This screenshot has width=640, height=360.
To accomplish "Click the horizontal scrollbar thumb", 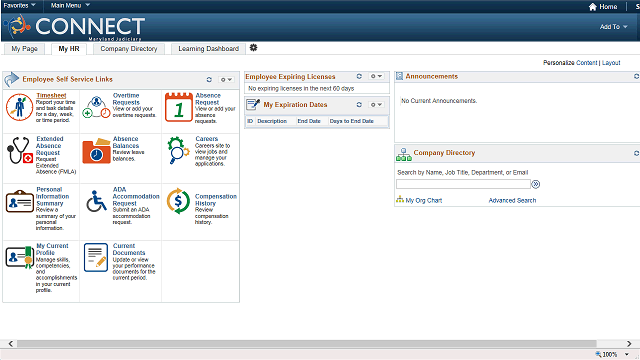I will click(x=307, y=344).
